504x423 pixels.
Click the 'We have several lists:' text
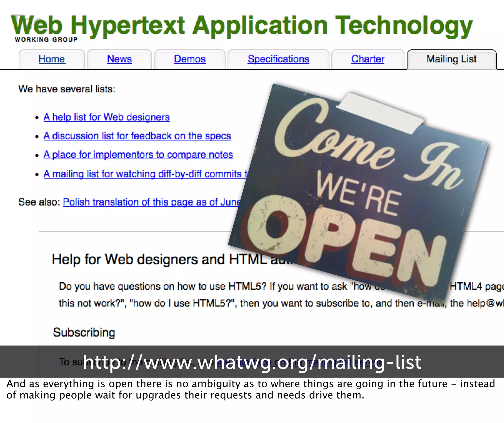67,89
